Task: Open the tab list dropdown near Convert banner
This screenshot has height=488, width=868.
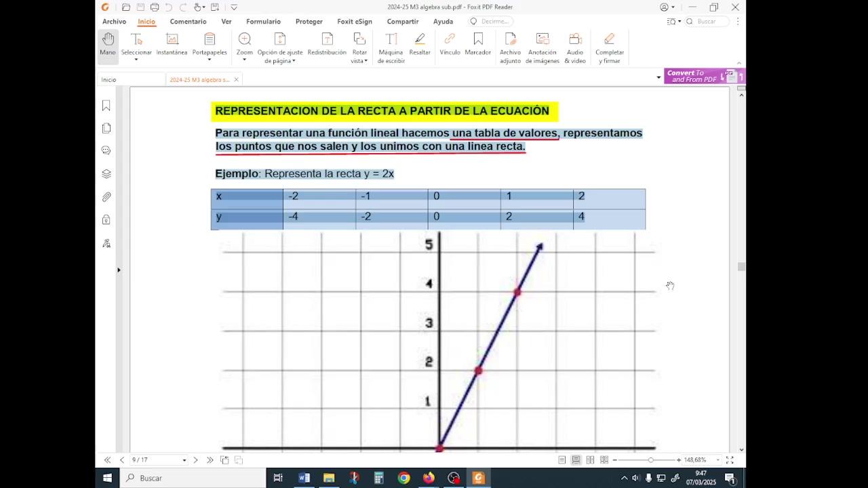Action: coord(658,77)
